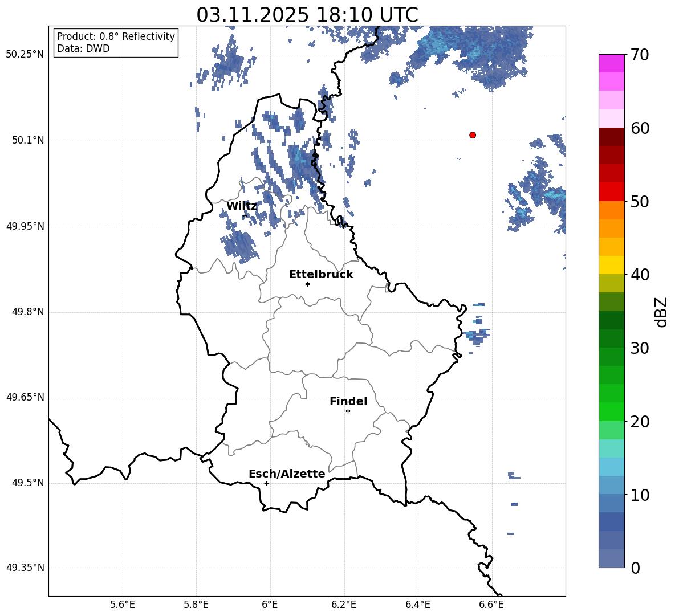Select the Ettelbruck city label
Screen dimensions: 675x616
tap(321, 275)
